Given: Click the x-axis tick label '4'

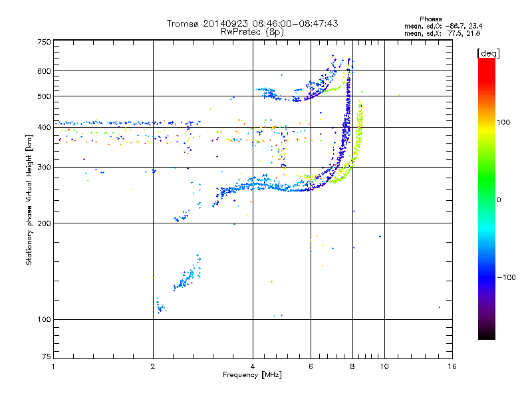Looking at the screenshot, I should tap(253, 366).
